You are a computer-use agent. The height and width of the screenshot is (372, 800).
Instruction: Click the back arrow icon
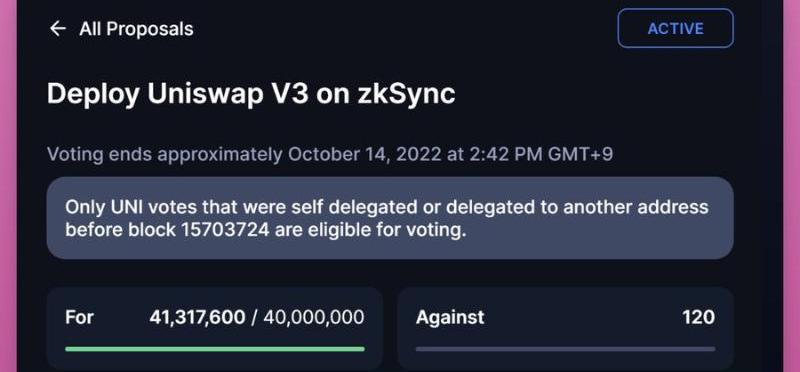pyautogui.click(x=58, y=29)
